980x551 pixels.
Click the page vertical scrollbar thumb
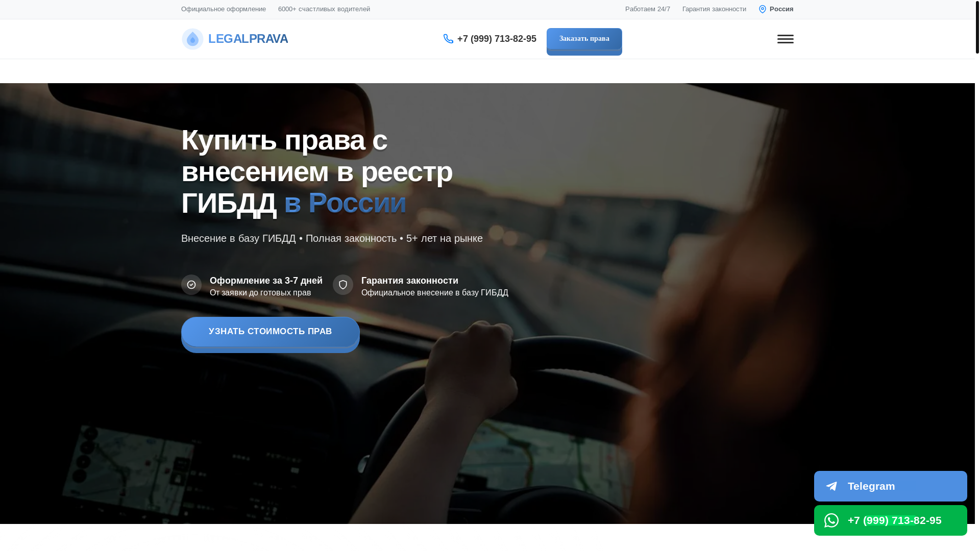click(977, 27)
